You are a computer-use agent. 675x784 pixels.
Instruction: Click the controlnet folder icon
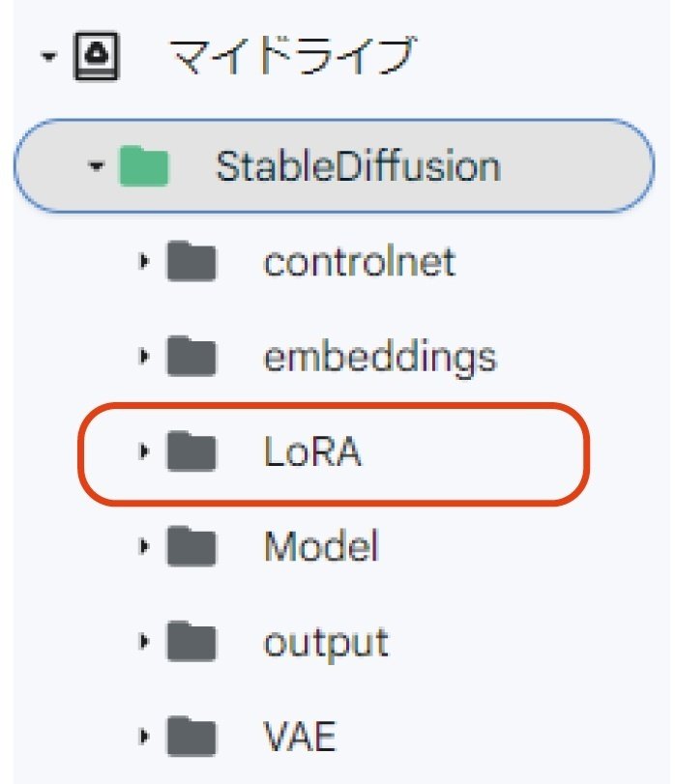coord(191,261)
